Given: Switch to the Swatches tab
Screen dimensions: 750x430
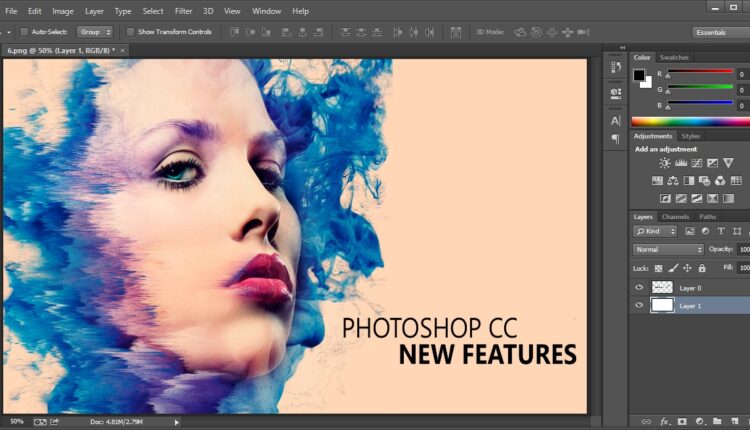Looking at the screenshot, I should pyautogui.click(x=674, y=57).
